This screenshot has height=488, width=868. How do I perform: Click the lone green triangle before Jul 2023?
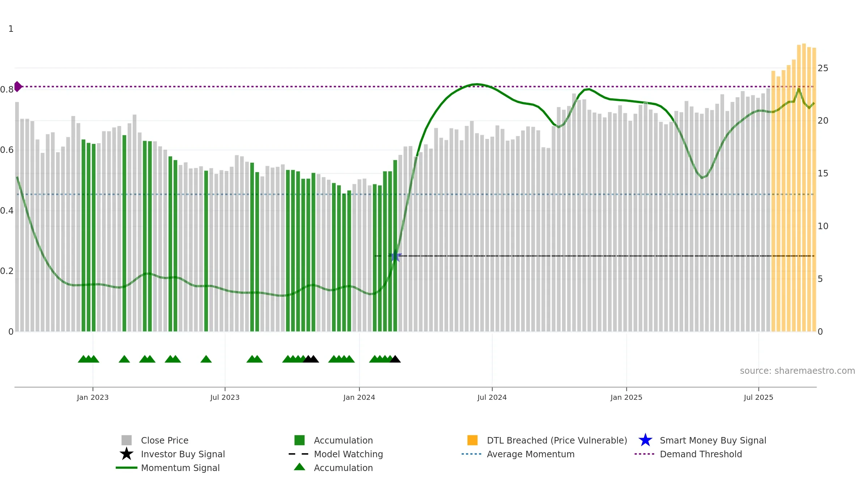(206, 359)
